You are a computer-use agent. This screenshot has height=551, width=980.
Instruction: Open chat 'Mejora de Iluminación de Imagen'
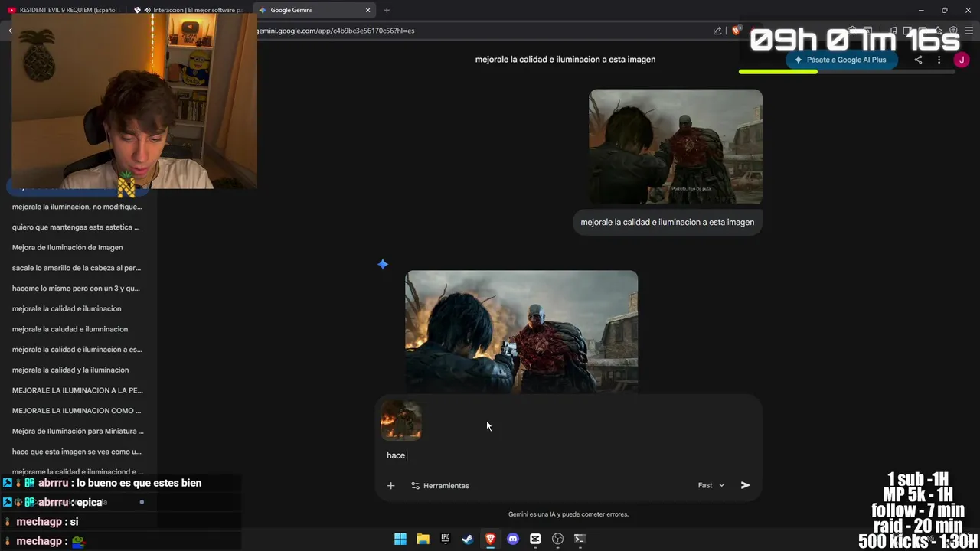coord(67,247)
